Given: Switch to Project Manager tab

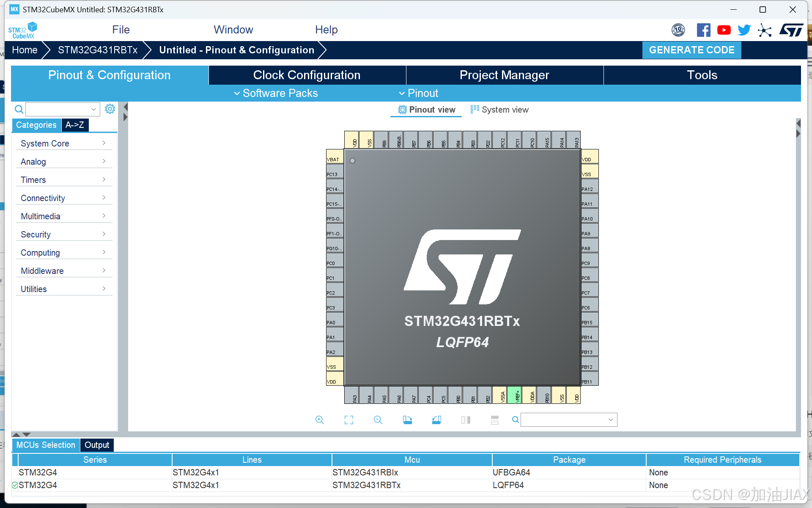Looking at the screenshot, I should [505, 75].
